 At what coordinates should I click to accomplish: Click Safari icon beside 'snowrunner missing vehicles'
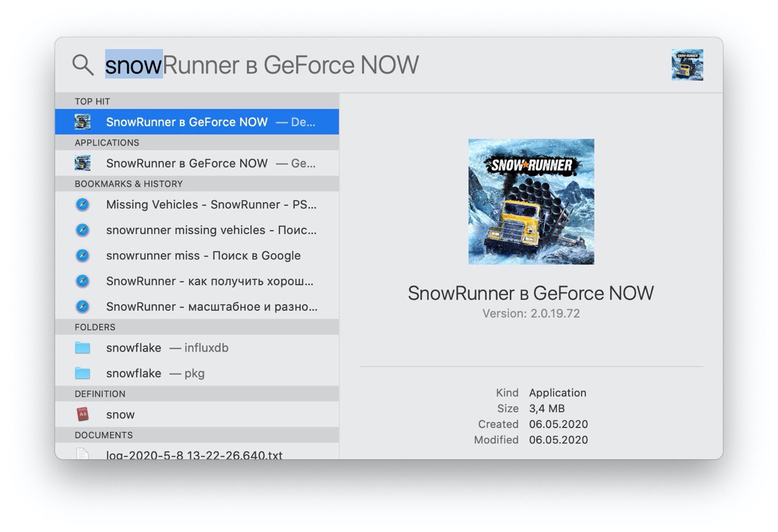pos(83,230)
